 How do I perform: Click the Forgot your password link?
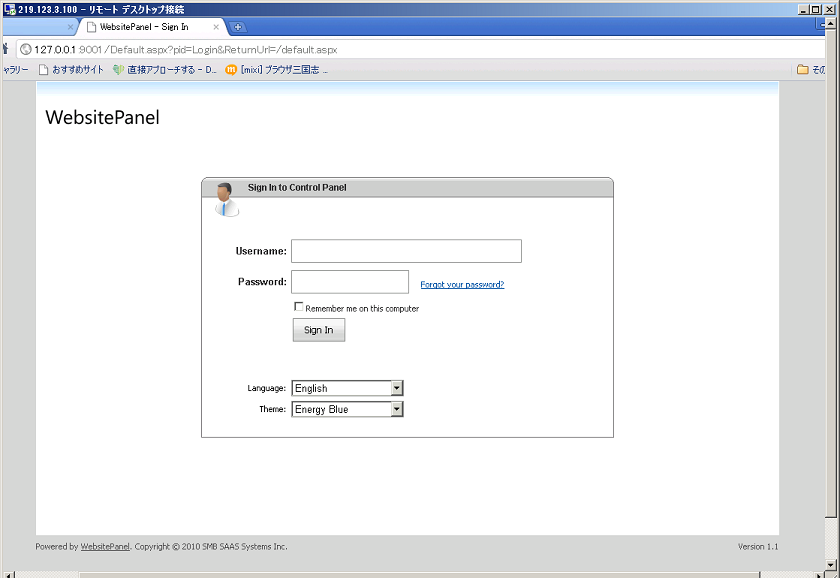point(462,285)
